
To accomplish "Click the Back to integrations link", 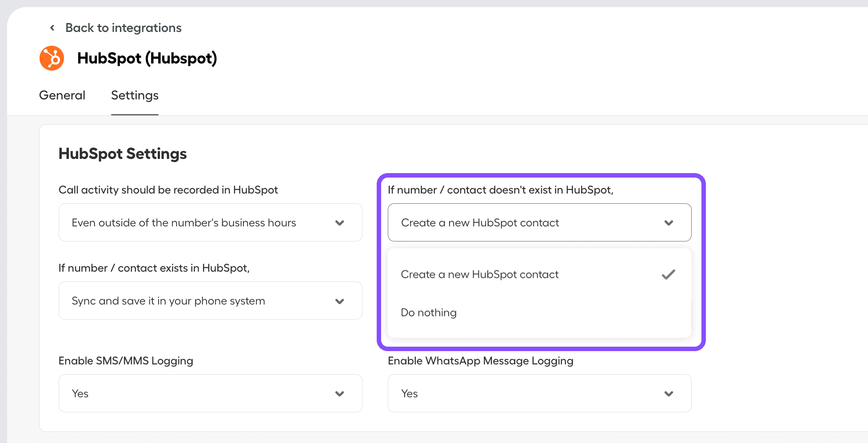I will pos(123,28).
